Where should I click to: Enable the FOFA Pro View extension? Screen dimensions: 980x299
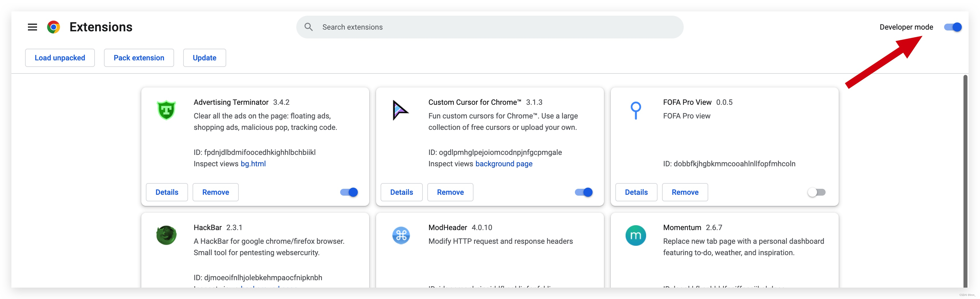point(816,192)
